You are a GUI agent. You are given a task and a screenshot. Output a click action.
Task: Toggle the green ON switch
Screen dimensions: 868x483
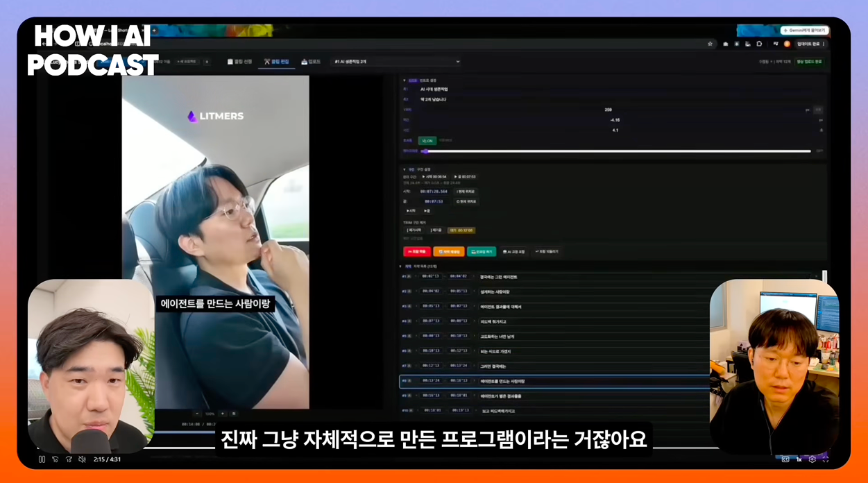427,141
